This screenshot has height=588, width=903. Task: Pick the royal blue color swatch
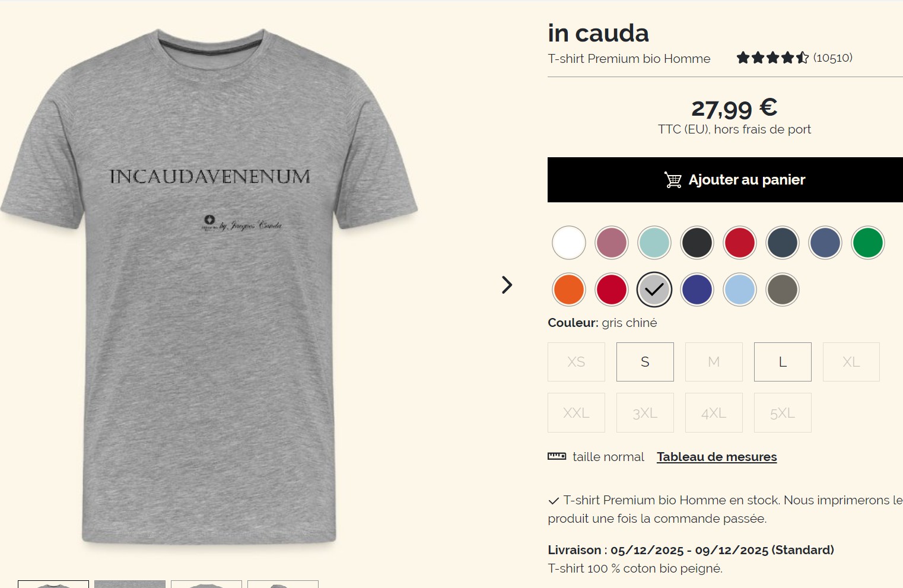pos(697,290)
